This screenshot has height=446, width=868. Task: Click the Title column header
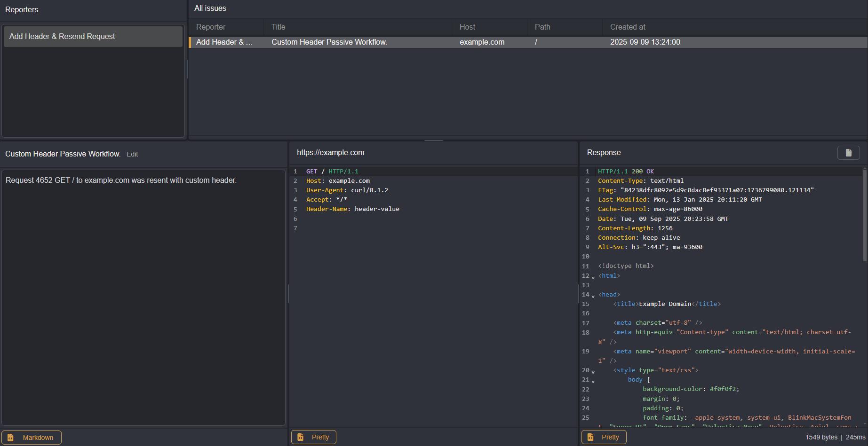278,27
